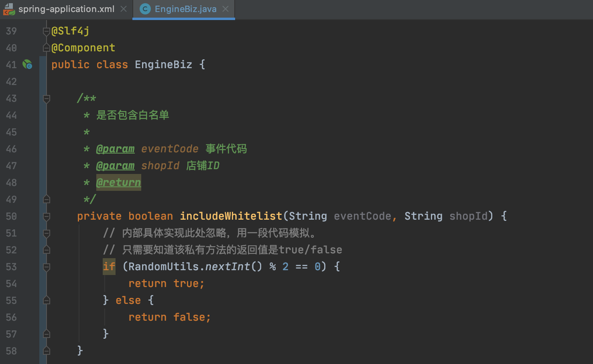Click the @param tag for eventCode
593x364 pixels.
click(x=116, y=149)
